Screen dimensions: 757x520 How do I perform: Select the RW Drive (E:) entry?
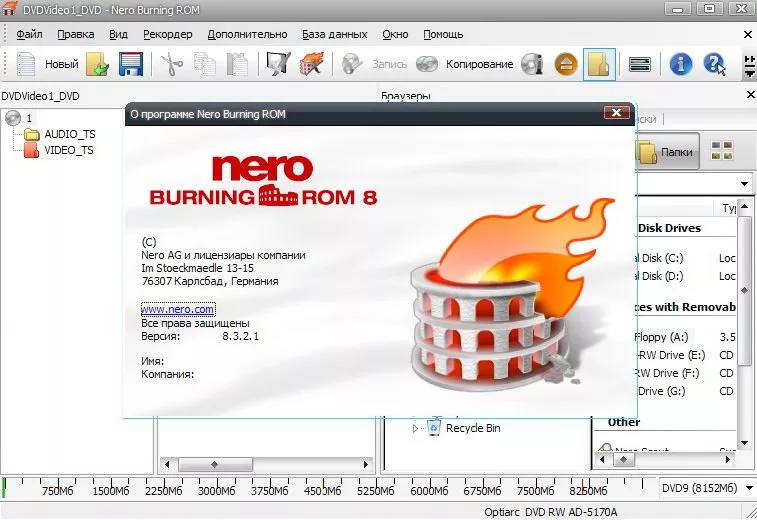click(671, 355)
